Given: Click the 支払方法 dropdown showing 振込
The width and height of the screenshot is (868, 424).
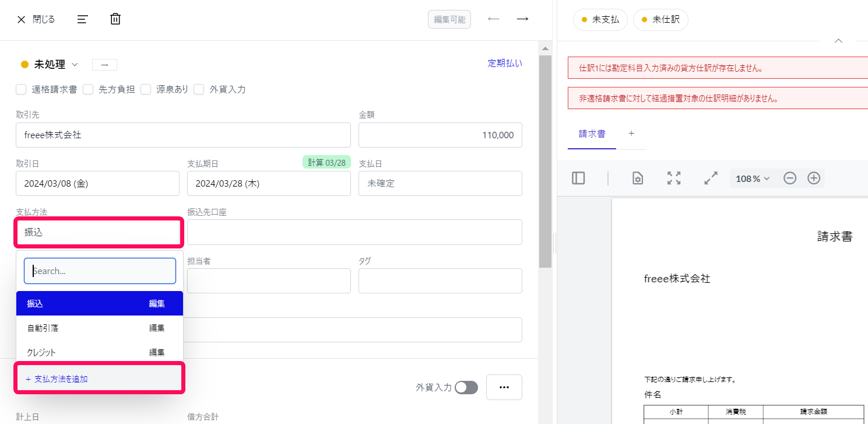Looking at the screenshot, I should click(97, 232).
